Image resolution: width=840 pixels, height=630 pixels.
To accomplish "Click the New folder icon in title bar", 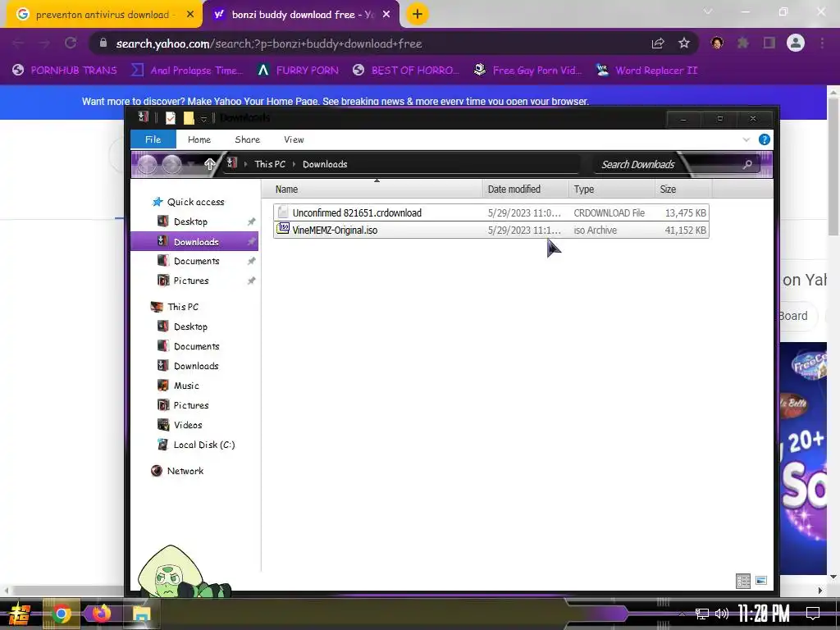I will (189, 118).
